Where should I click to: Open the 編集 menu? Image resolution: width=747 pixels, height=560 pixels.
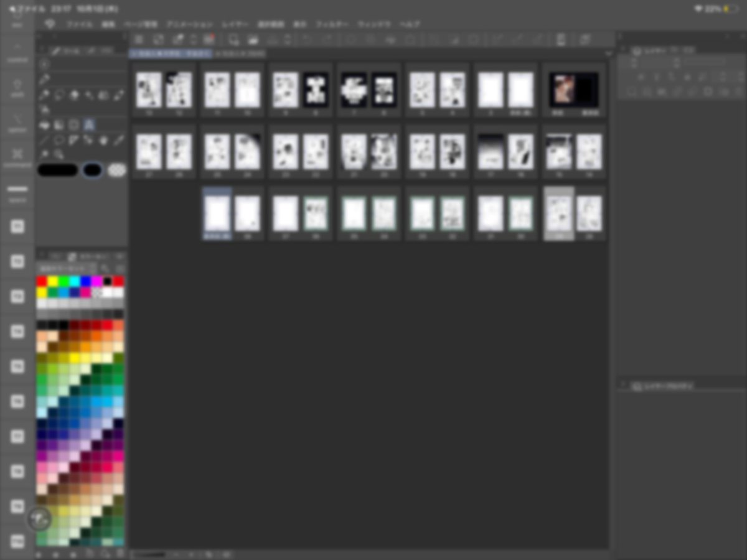tap(108, 24)
